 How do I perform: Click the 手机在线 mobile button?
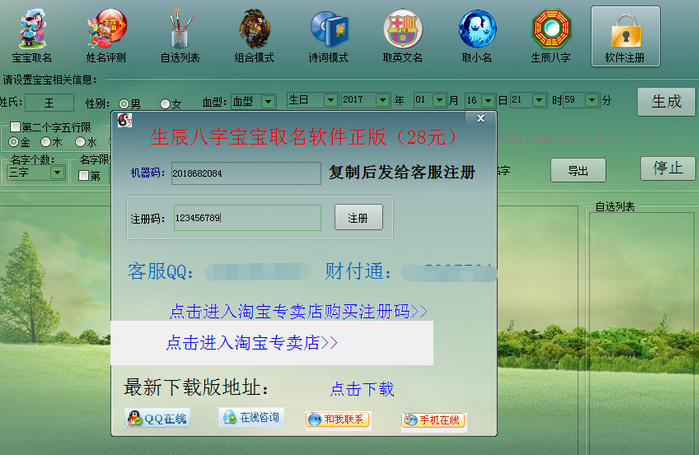tap(433, 420)
